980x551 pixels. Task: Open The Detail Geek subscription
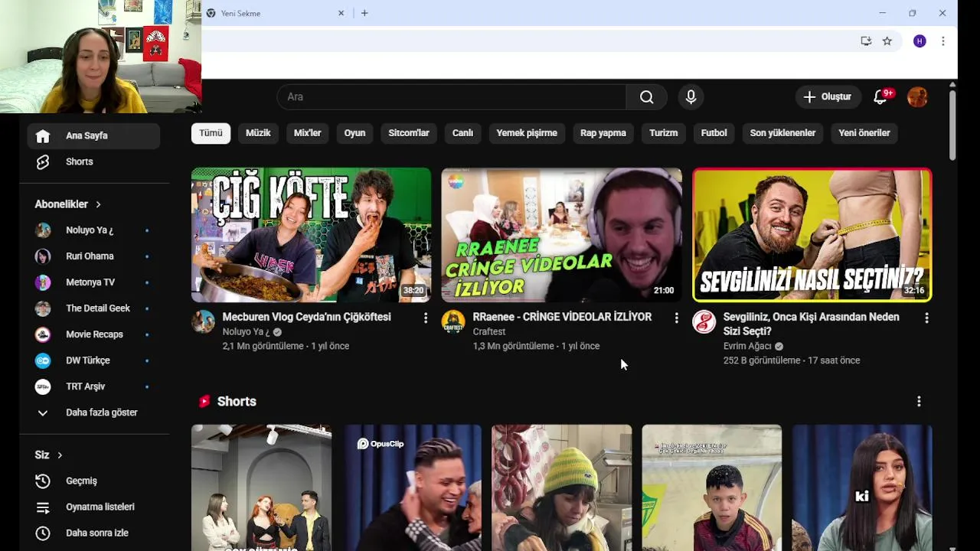[x=93, y=308]
